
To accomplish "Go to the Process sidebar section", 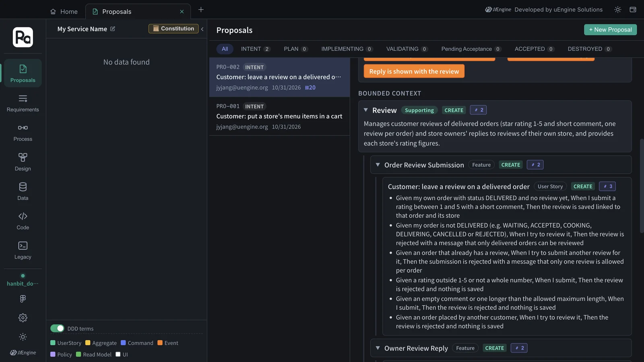I will pyautogui.click(x=23, y=133).
